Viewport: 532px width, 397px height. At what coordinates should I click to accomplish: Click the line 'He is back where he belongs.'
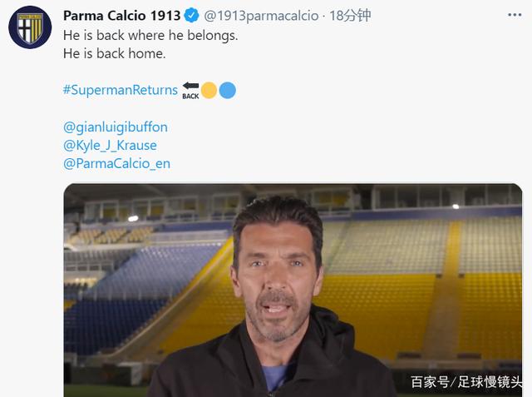tap(150, 35)
